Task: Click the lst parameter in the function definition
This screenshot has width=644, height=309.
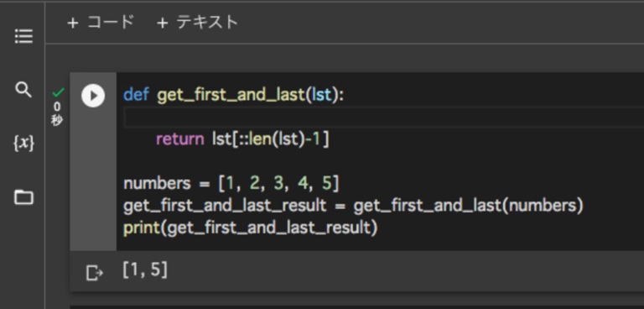Action: pyautogui.click(x=321, y=95)
